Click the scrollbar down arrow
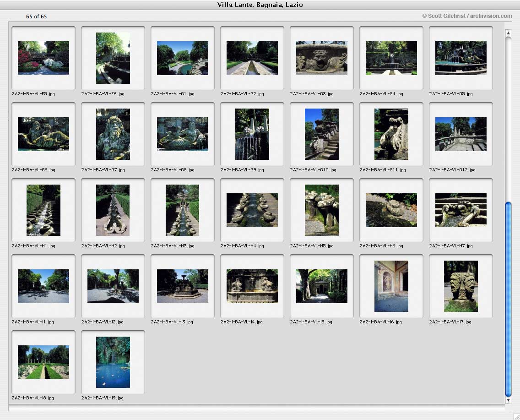The height and width of the screenshot is (420, 520). [x=508, y=400]
